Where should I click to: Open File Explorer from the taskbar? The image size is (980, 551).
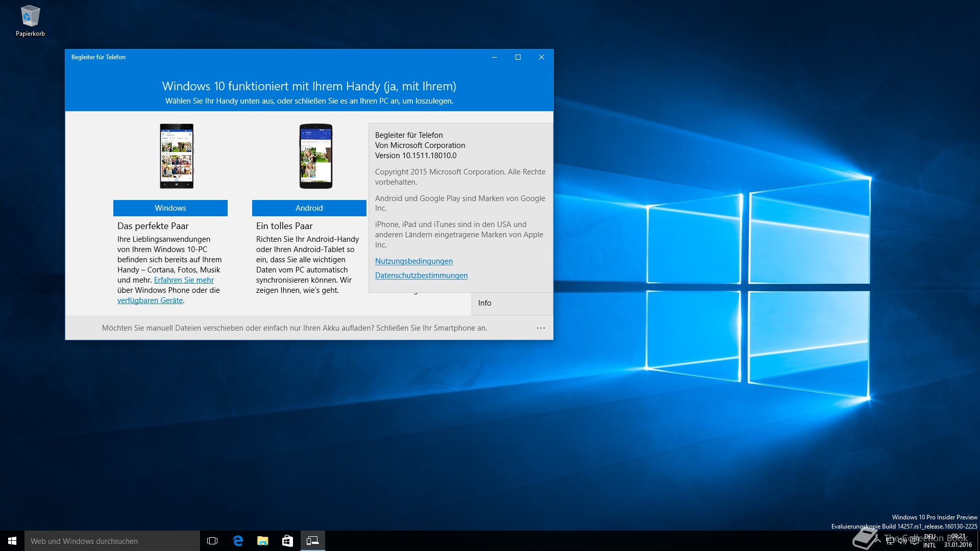263,541
